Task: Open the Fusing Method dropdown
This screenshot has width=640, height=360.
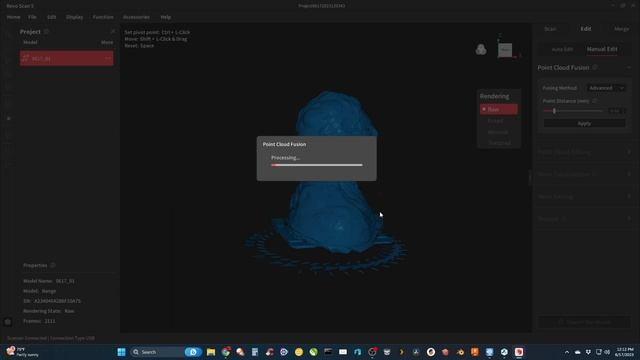Action: pos(606,88)
